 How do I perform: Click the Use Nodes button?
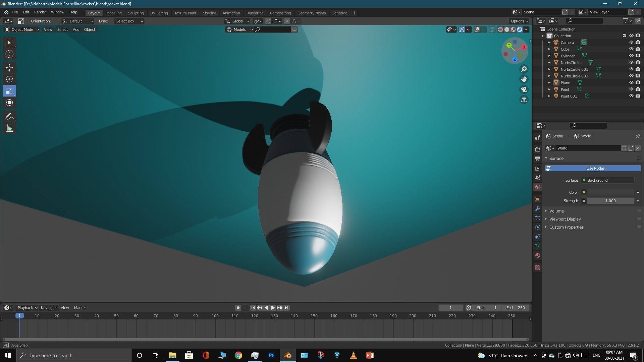click(x=595, y=168)
